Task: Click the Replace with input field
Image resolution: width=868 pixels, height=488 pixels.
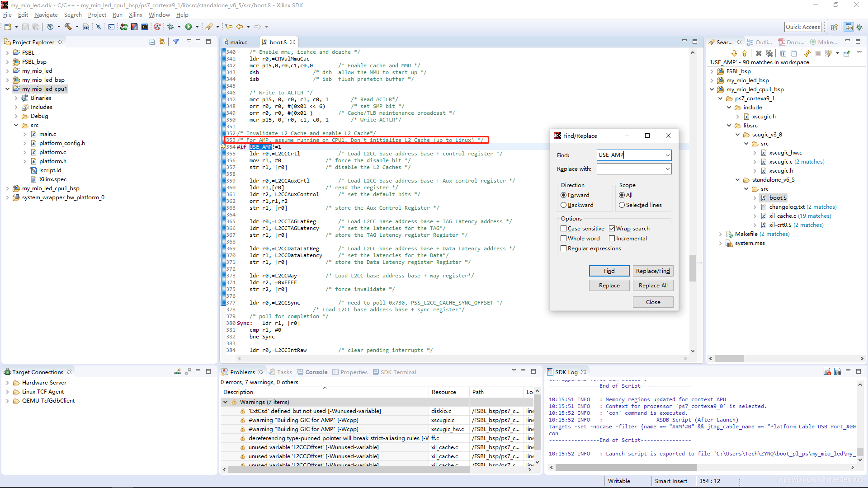Action: 631,169
